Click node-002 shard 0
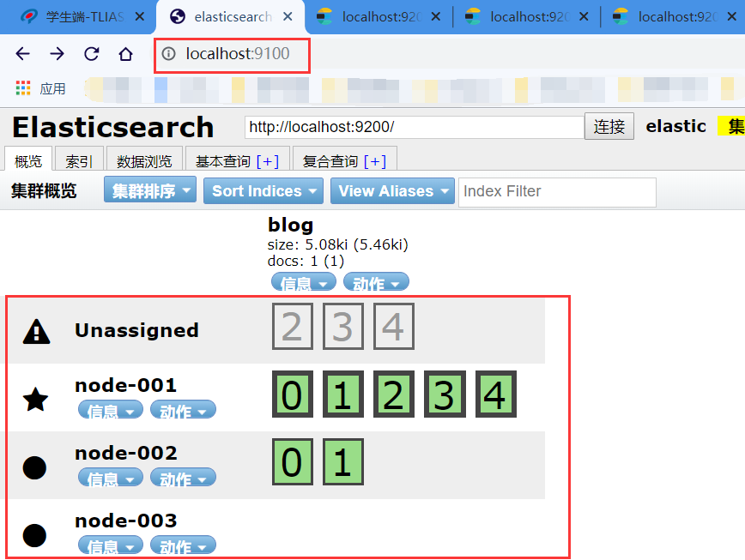Image resolution: width=745 pixels, height=560 pixels. (x=292, y=461)
